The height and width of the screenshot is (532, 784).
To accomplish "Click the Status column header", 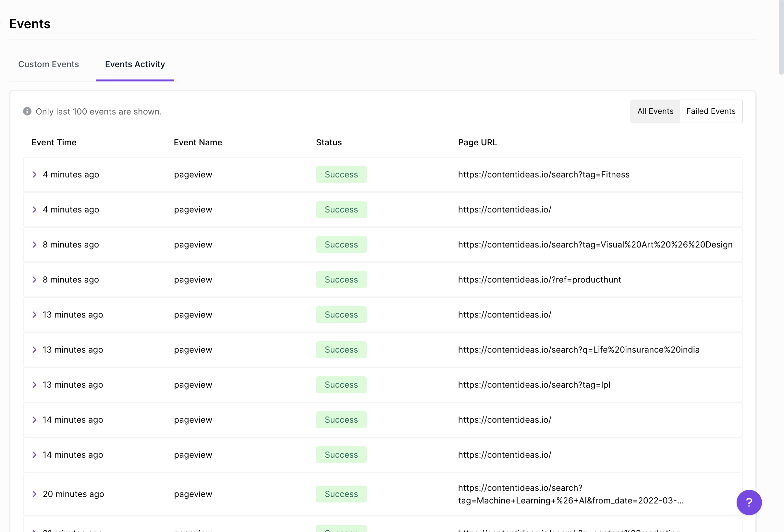I will [x=329, y=142].
